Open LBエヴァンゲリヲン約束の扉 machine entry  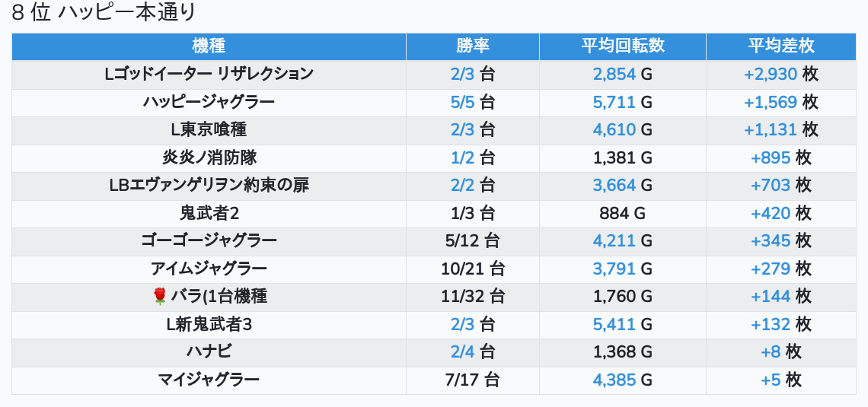(x=209, y=185)
